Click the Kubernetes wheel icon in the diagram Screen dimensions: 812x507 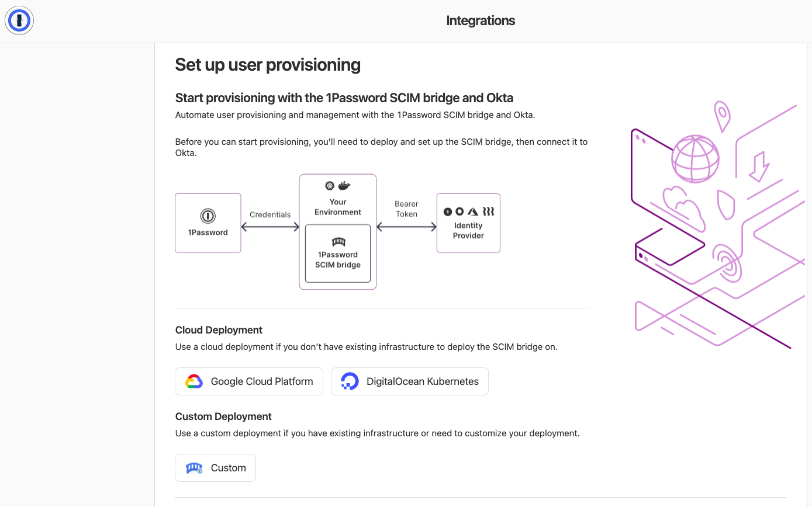(330, 186)
